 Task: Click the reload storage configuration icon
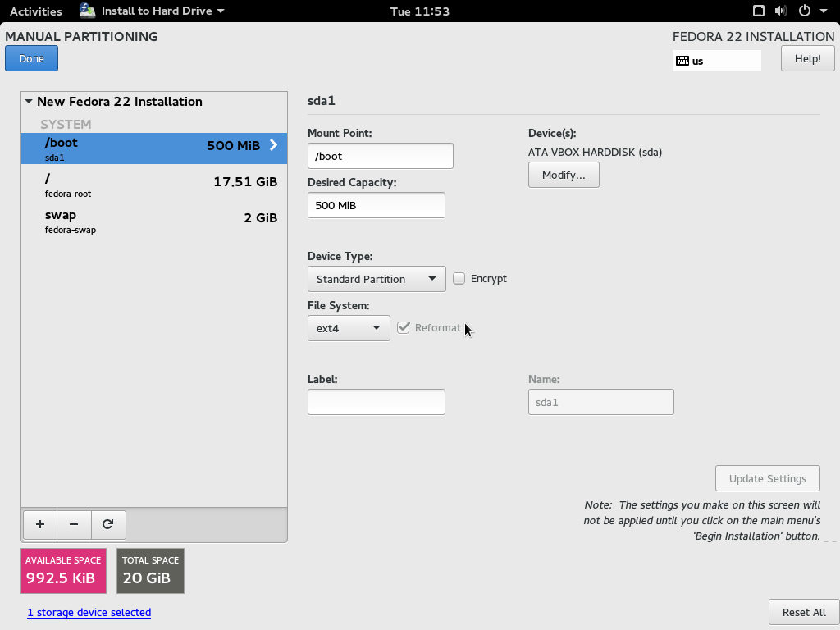coord(107,524)
